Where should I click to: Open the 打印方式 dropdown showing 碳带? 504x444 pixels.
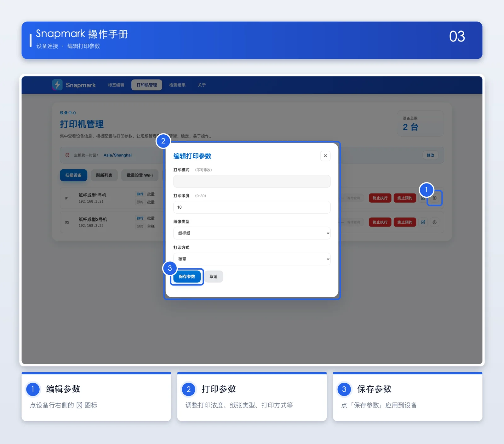point(252,259)
